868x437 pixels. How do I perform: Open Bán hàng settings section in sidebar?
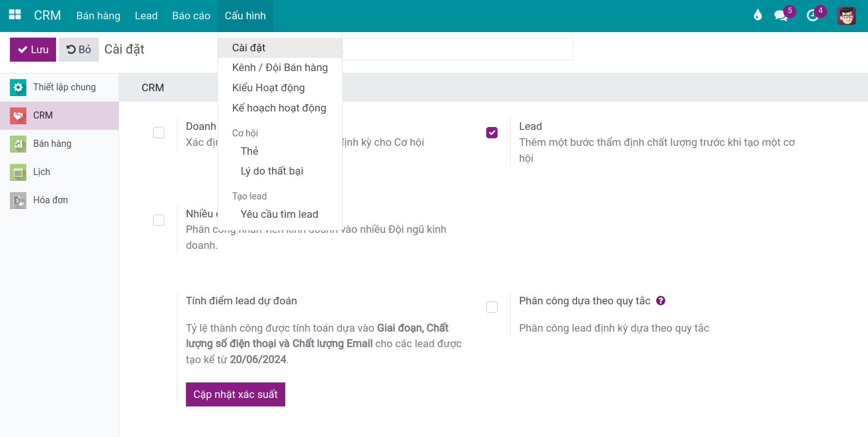pos(59,144)
